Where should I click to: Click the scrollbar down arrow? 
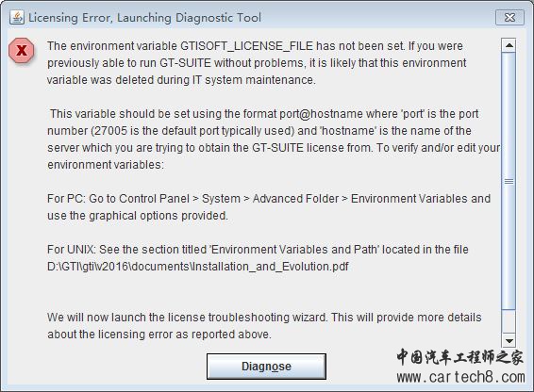(x=509, y=340)
